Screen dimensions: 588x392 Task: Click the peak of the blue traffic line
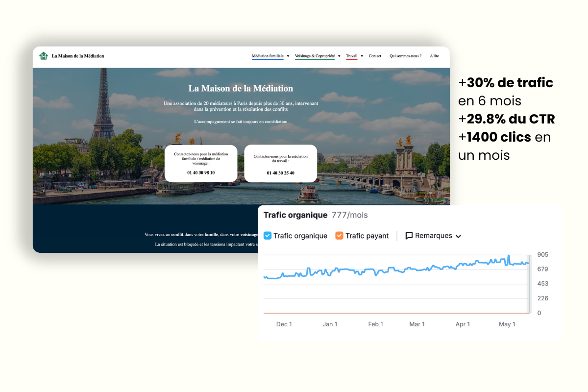point(509,256)
